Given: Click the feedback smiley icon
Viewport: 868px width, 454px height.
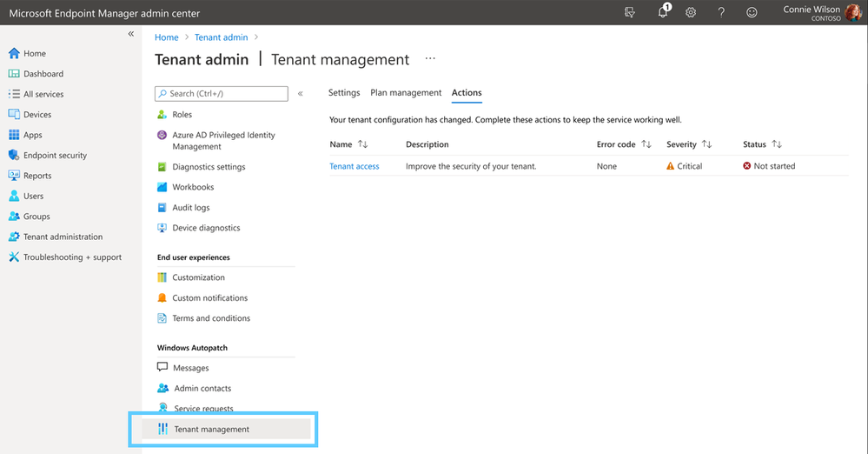Looking at the screenshot, I should 752,12.
